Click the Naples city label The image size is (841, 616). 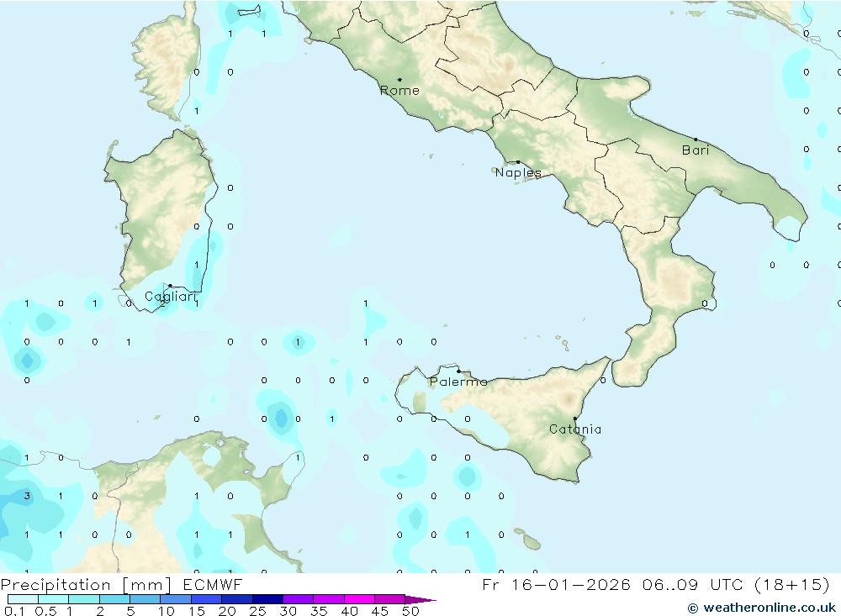click(x=518, y=172)
